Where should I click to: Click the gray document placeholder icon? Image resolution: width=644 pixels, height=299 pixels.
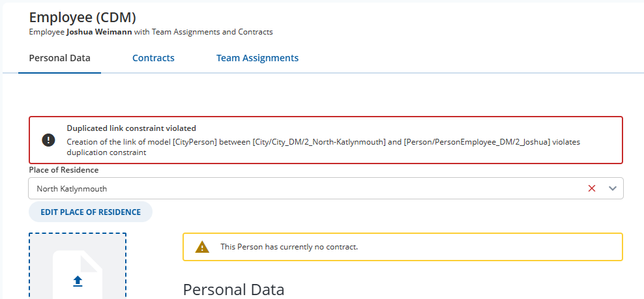[78, 274]
